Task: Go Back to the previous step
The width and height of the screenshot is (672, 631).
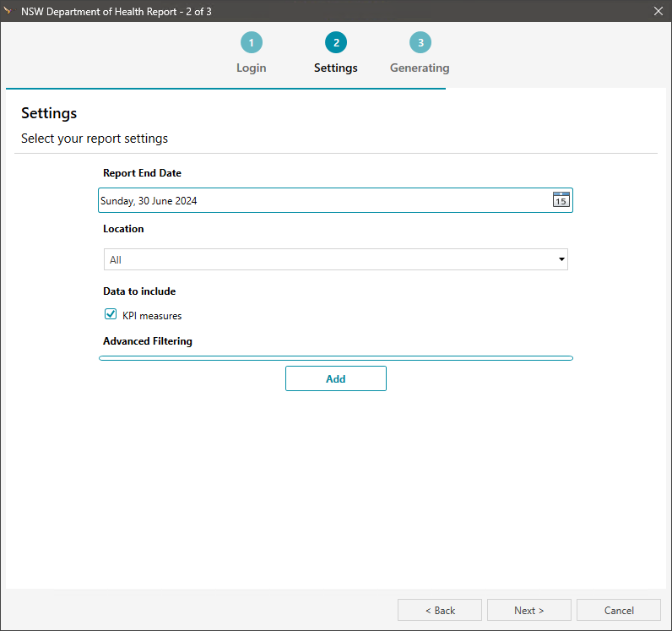Action: (440, 610)
